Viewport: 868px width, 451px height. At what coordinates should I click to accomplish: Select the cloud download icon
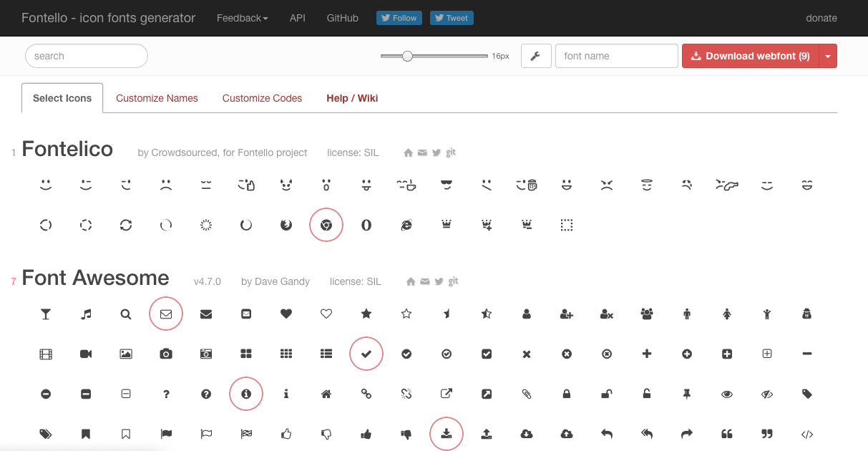[x=527, y=434]
